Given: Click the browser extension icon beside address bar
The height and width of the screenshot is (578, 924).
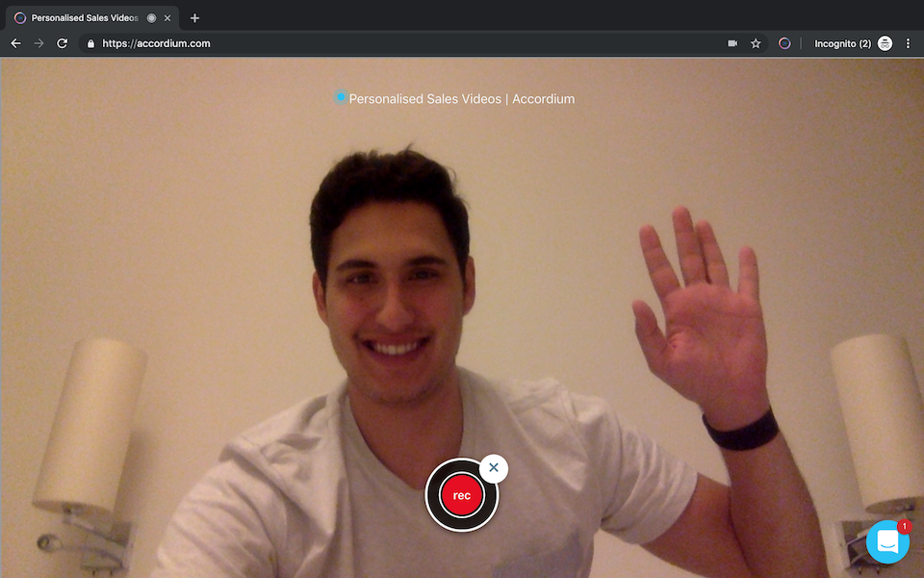Looking at the screenshot, I should [x=783, y=43].
